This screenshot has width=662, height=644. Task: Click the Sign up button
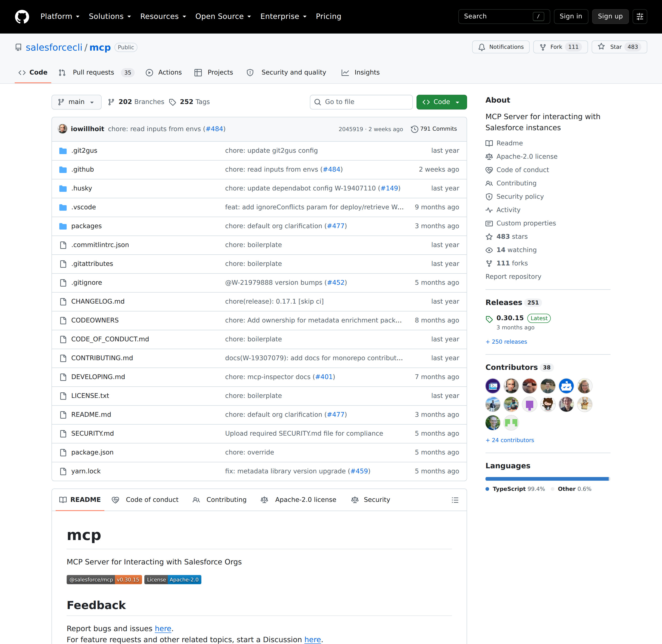tap(610, 17)
